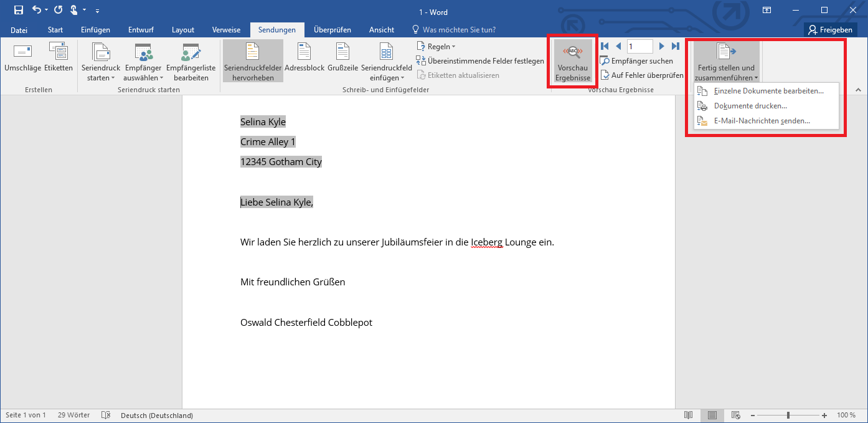Switch to the Ansicht tab
The width and height of the screenshot is (868, 423).
(x=382, y=30)
